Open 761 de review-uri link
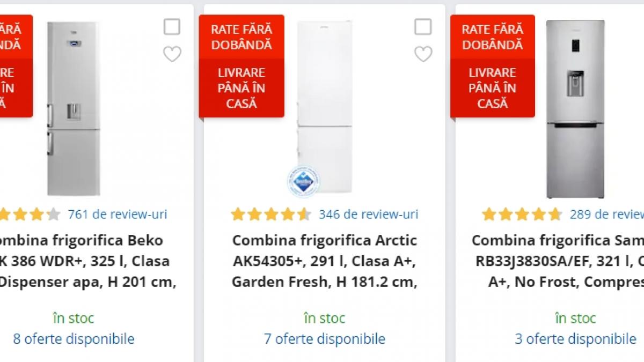The height and width of the screenshot is (362, 644). click(x=118, y=215)
